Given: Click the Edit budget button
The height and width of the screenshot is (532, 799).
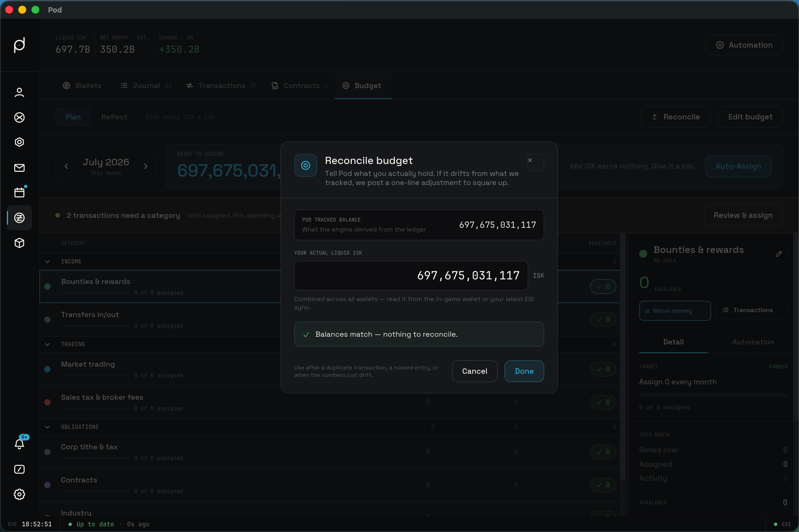Looking at the screenshot, I should click(750, 117).
